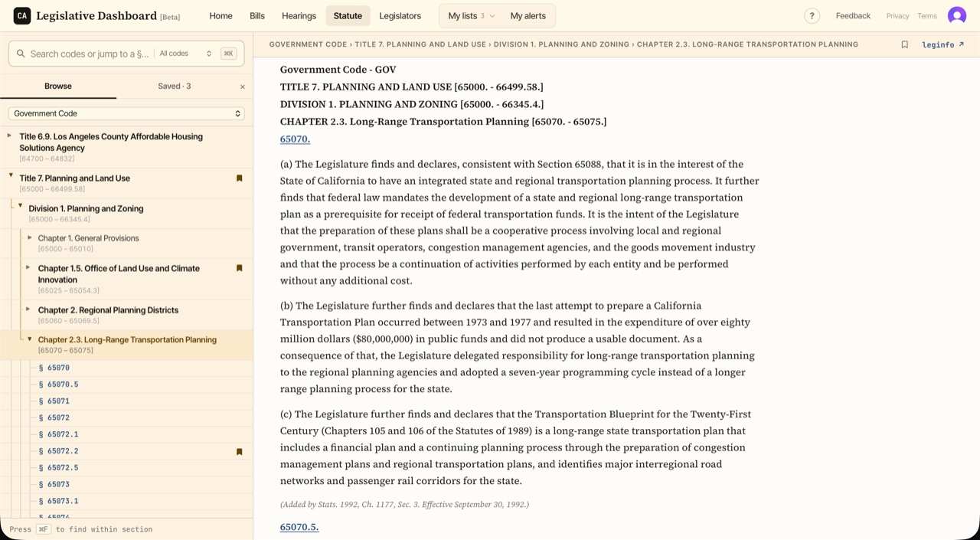Expand Title 6.9 Los Angeles County
Screen dimensions: 980x540
coord(9,136)
